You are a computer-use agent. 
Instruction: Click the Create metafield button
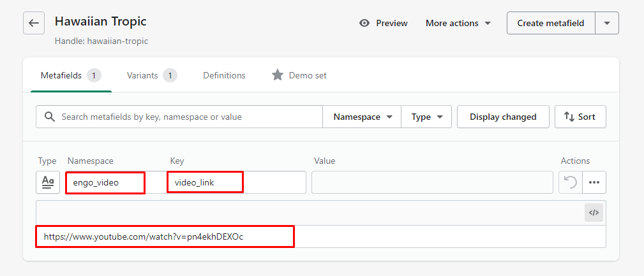tap(550, 23)
